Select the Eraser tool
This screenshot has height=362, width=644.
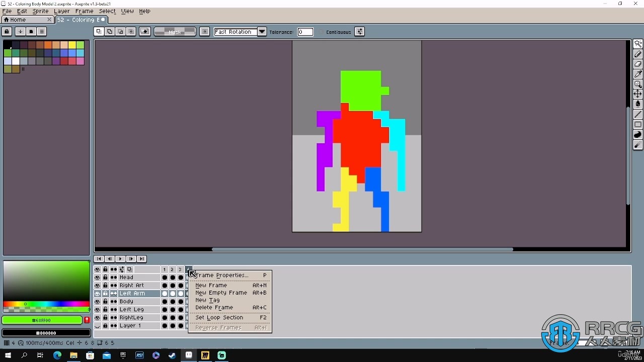637,64
